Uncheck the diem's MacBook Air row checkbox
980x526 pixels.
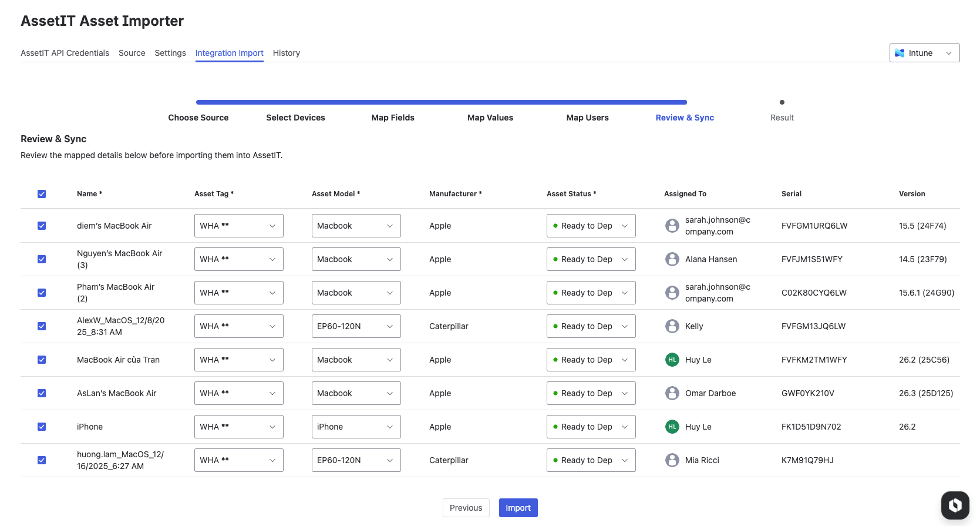(42, 226)
